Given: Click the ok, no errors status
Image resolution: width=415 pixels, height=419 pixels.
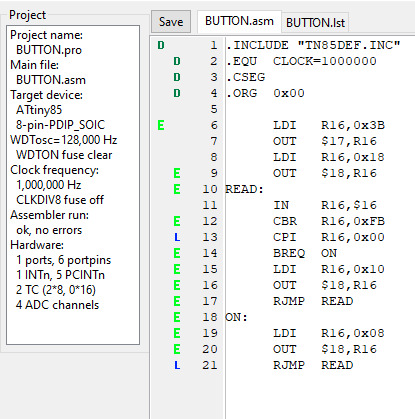Looking at the screenshot, I should coord(49,230).
